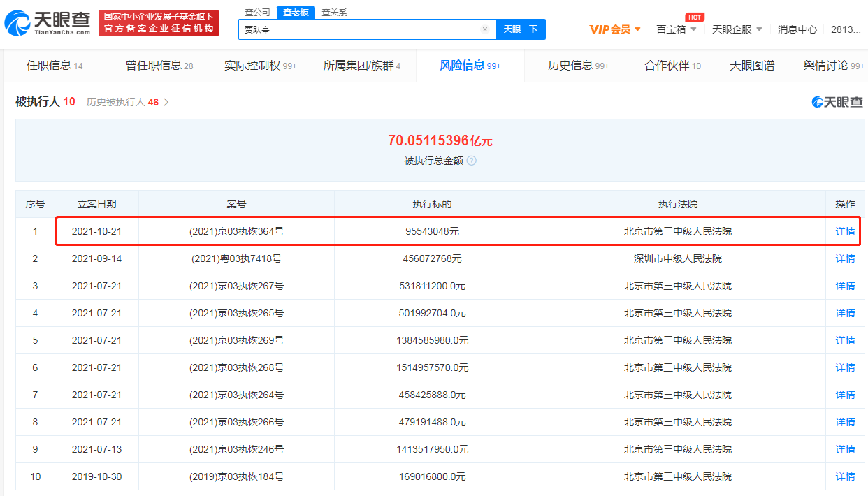
Task: Select case number (2019)京03执恢184号
Action: click(x=237, y=476)
